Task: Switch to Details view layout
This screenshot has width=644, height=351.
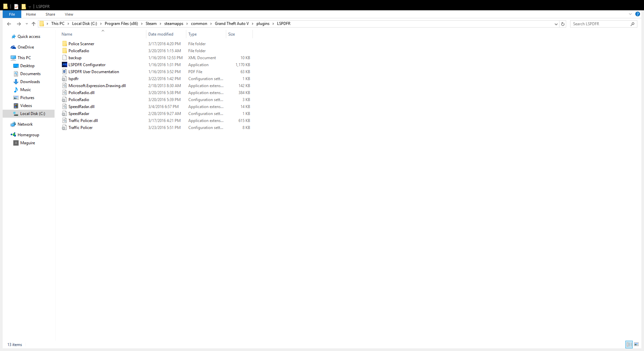Action: [x=629, y=344]
